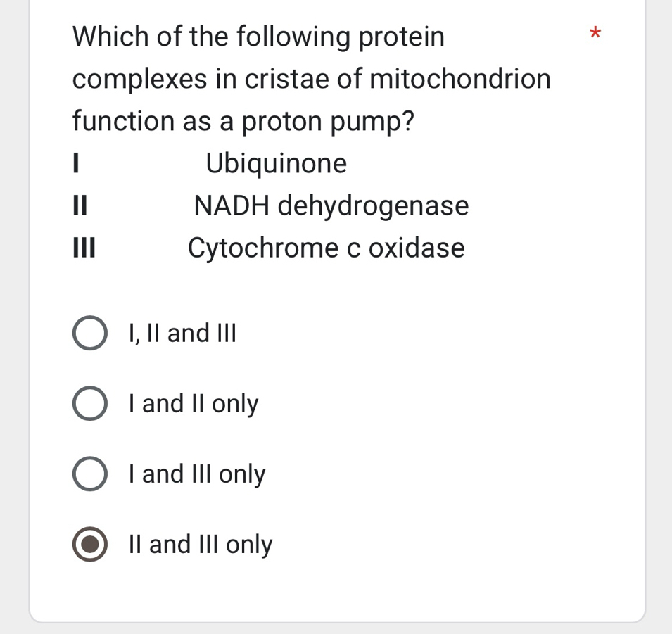
Task: Choose the 'I and II only' option
Action: 89,403
